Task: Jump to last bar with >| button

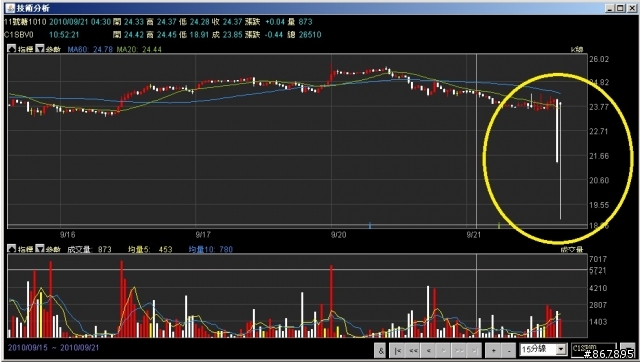Action: 474,350
